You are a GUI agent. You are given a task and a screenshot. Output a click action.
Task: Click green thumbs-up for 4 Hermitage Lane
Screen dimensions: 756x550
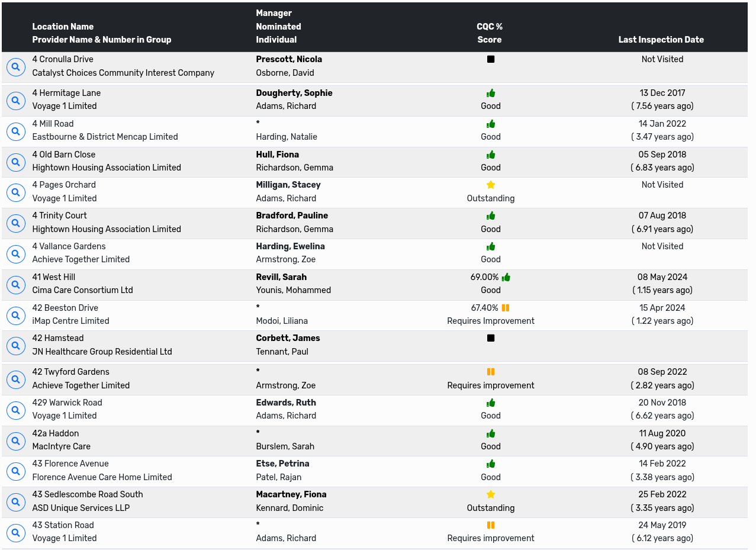click(x=491, y=93)
